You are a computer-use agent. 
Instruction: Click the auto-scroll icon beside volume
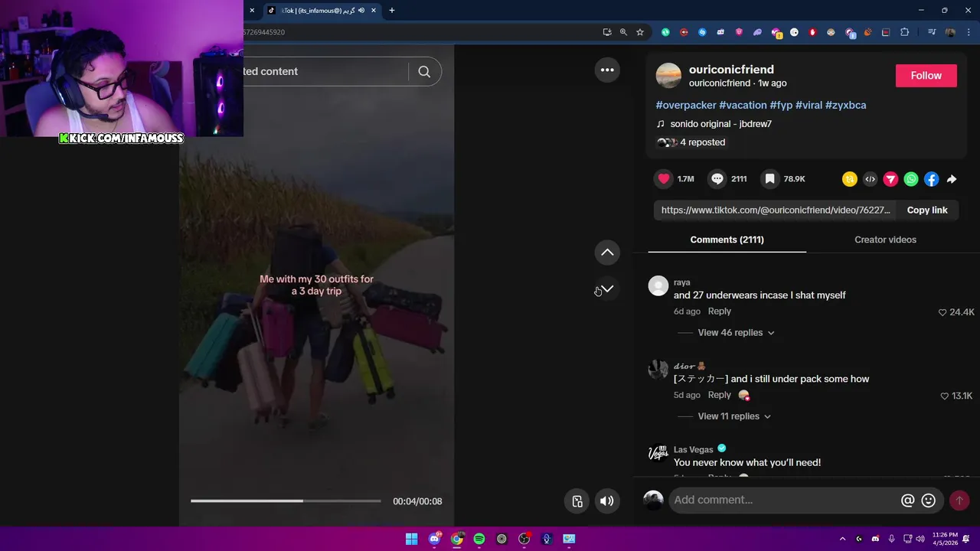click(x=577, y=501)
